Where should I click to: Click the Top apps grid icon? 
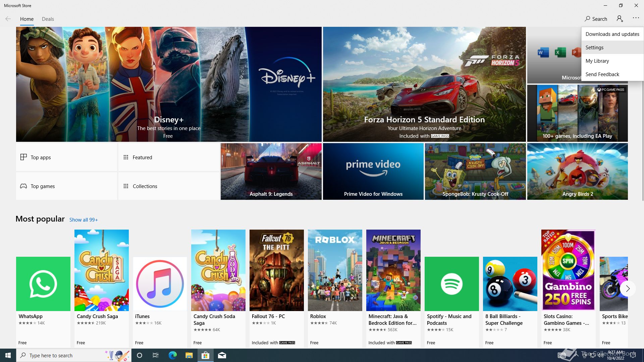pos(23,157)
